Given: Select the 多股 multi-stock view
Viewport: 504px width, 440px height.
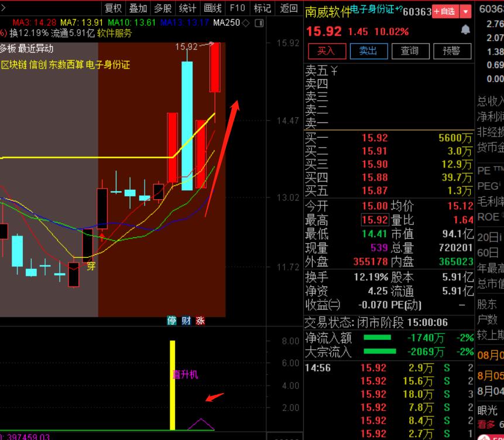Looking at the screenshot, I should point(163,8).
